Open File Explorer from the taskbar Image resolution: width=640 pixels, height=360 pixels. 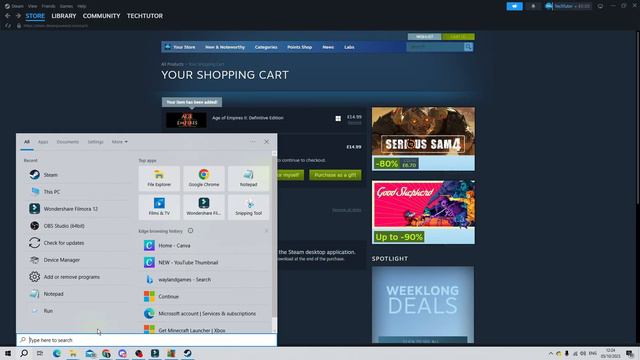point(73,353)
